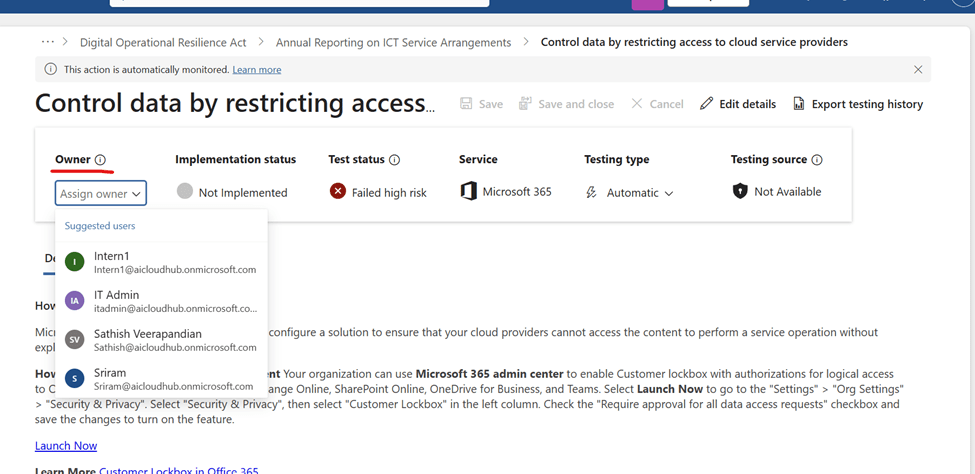Image resolution: width=975 pixels, height=474 pixels.
Task: Click the red Failed high risk icon
Action: pyautogui.click(x=338, y=191)
